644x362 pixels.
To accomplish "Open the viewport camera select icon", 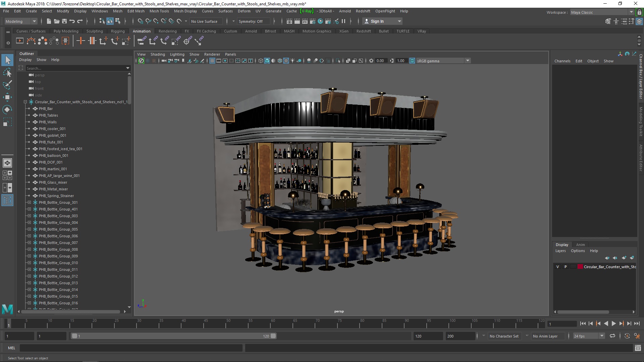I will click(x=163, y=61).
